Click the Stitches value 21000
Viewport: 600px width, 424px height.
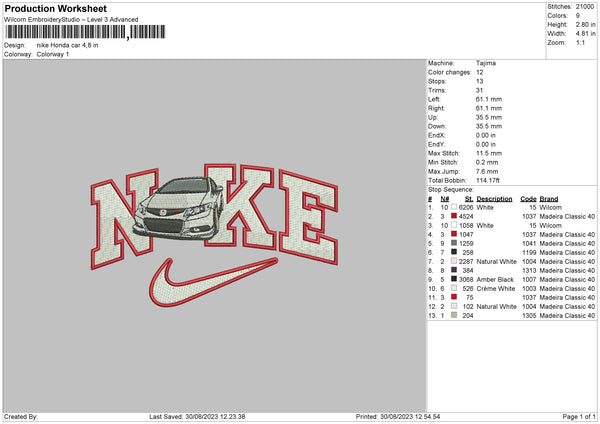pos(585,7)
